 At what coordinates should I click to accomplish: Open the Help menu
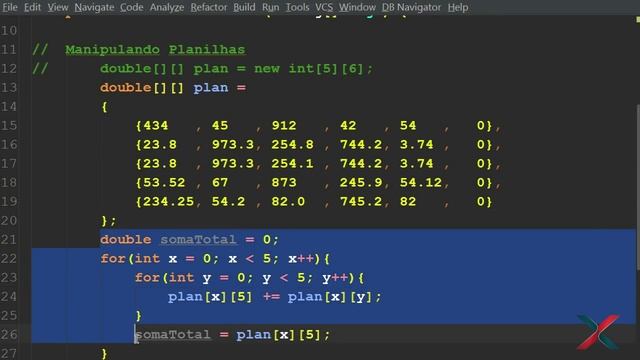(x=458, y=7)
